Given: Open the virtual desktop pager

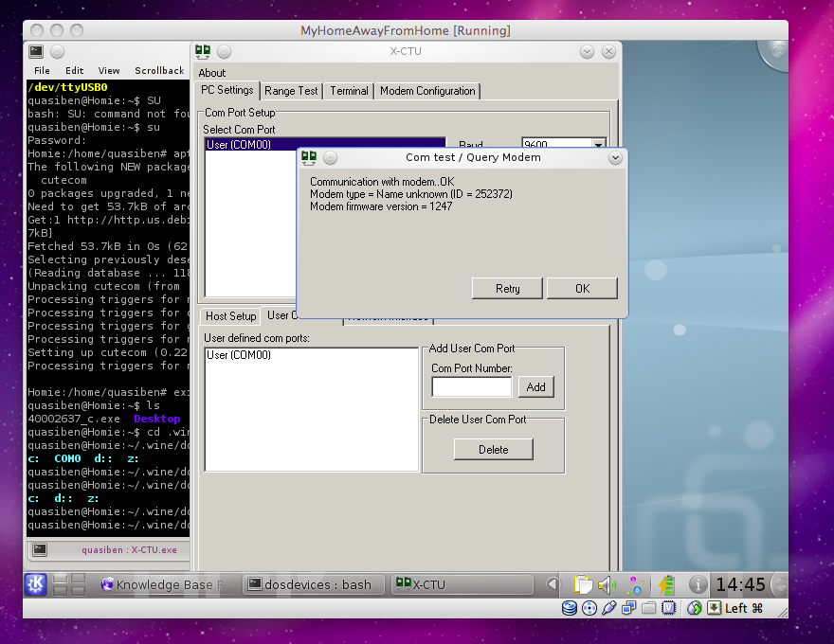Looking at the screenshot, I should click(x=69, y=584).
